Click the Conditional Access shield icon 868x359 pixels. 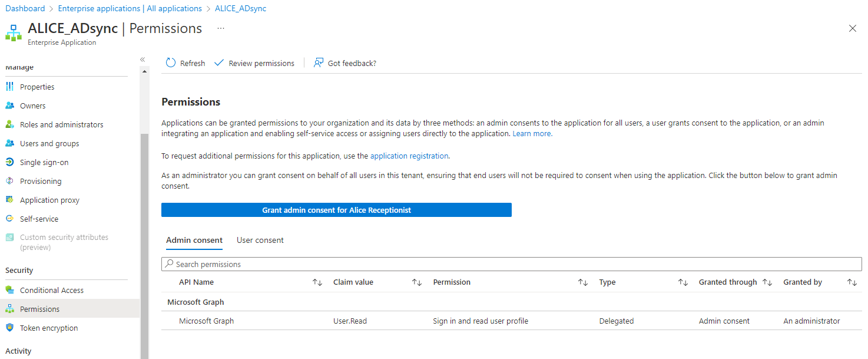pyautogui.click(x=9, y=290)
